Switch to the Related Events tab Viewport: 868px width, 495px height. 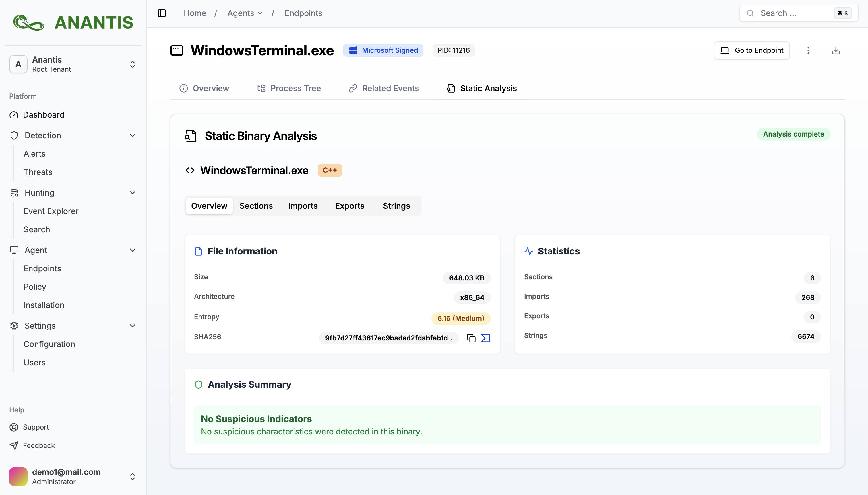384,88
